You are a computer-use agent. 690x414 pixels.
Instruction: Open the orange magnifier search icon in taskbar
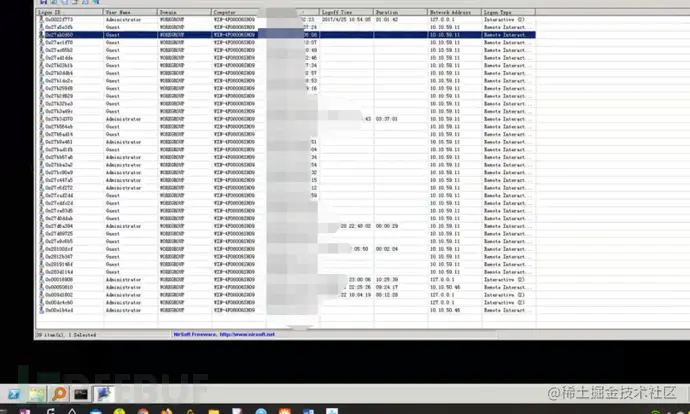[x=59, y=394]
